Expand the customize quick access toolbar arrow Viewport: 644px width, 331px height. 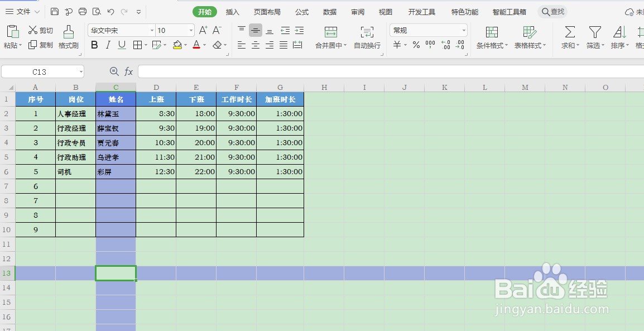[x=139, y=12]
